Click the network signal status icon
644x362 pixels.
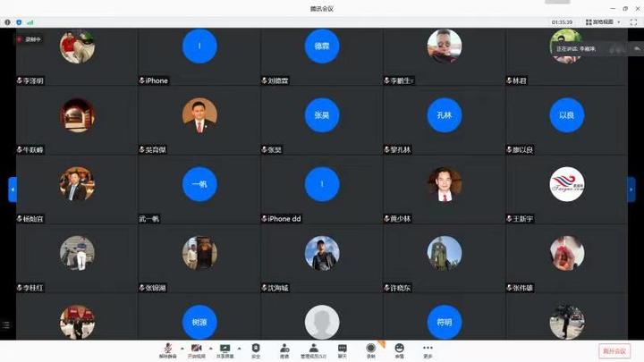coord(30,21)
